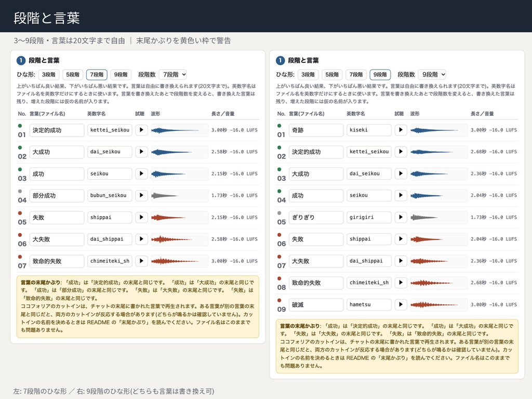Edit the bubun_seikou alphanumeric name field

tap(110, 195)
